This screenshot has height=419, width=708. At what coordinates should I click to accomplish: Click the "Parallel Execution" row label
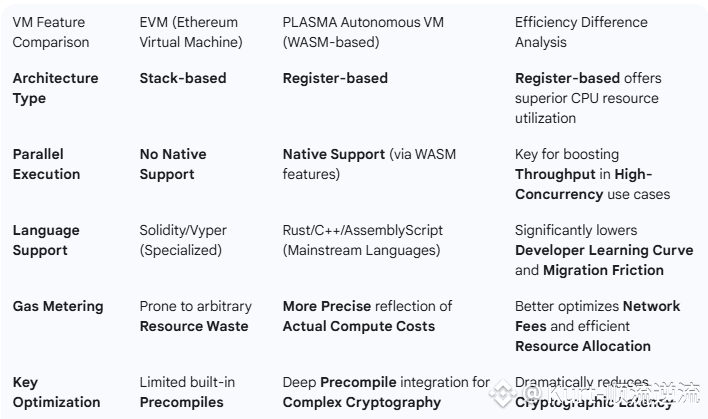47,164
